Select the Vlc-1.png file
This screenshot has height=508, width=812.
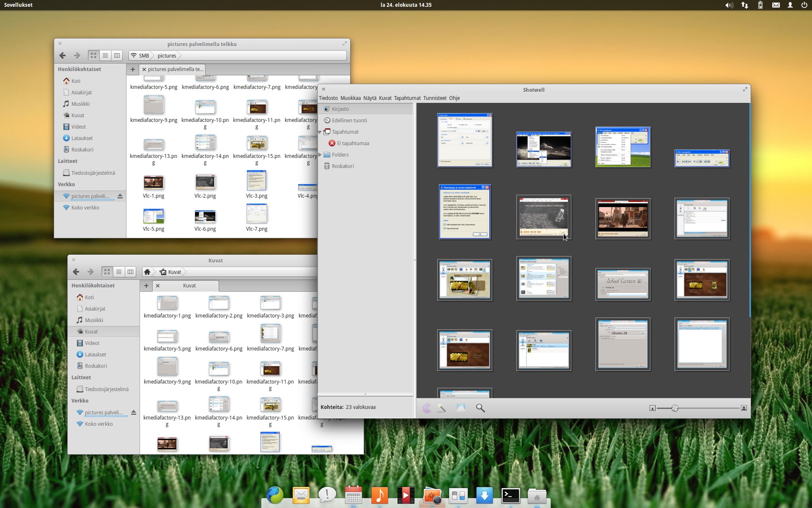click(154, 186)
